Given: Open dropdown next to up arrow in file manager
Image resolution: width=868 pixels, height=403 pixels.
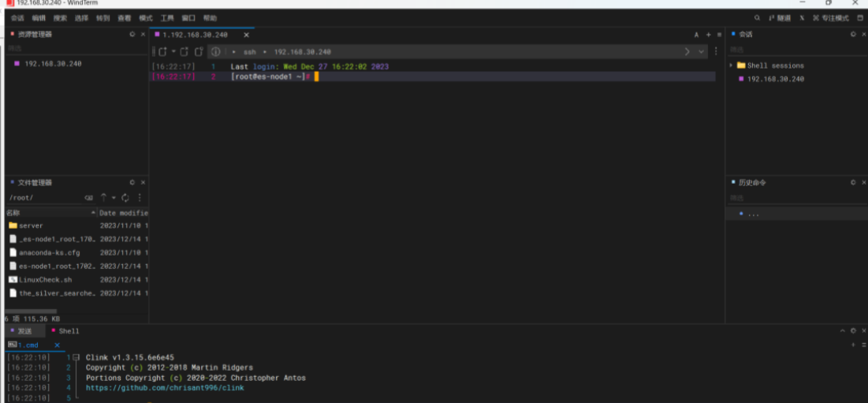Looking at the screenshot, I should pos(114,198).
